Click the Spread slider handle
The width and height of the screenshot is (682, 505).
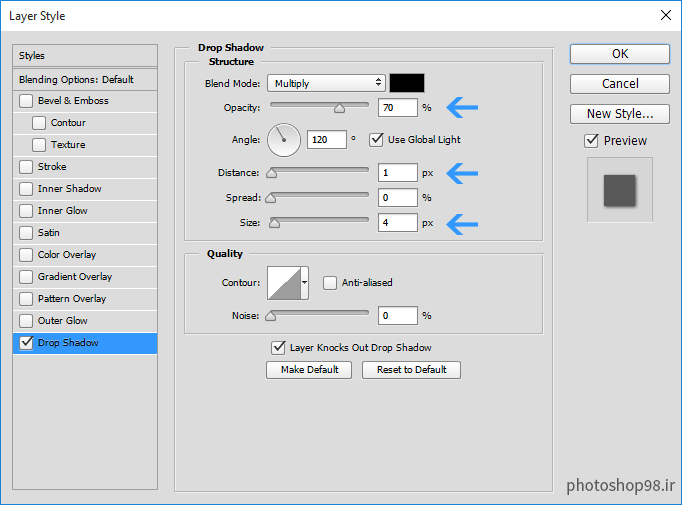(271, 198)
